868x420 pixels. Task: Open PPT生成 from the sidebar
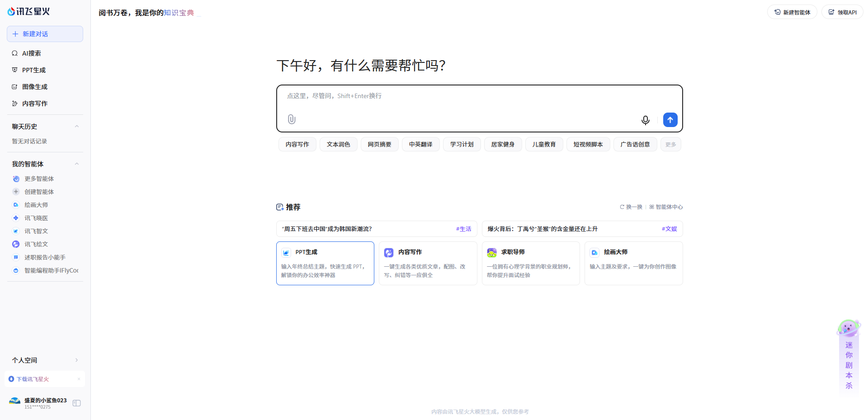(33, 70)
